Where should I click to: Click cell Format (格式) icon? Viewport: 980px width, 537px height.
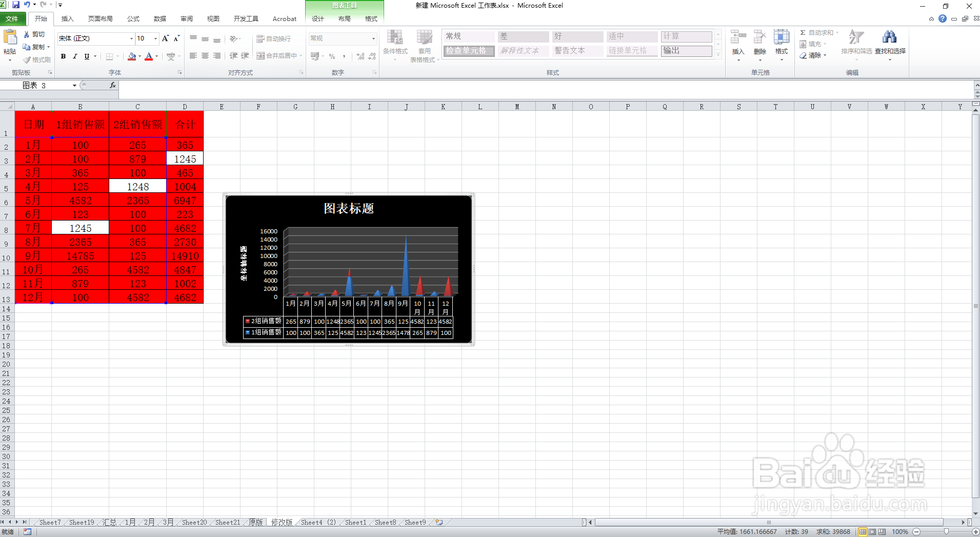pos(782,37)
